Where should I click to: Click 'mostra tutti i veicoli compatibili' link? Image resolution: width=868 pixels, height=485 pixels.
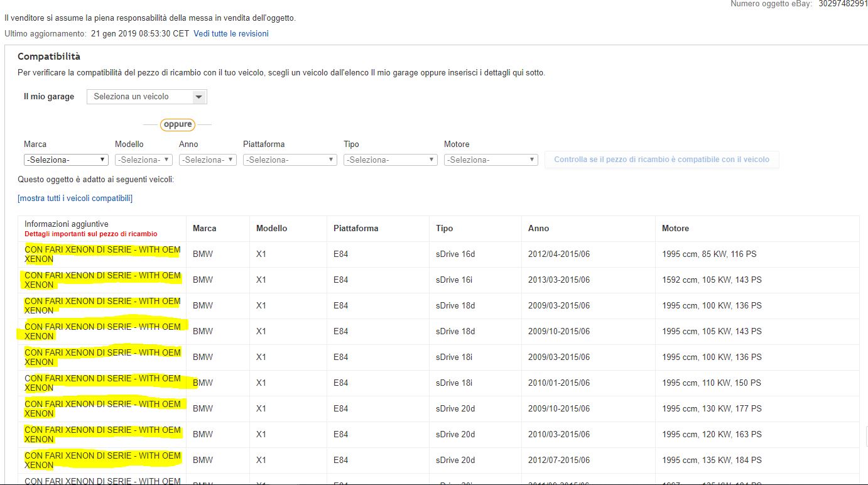(75, 199)
